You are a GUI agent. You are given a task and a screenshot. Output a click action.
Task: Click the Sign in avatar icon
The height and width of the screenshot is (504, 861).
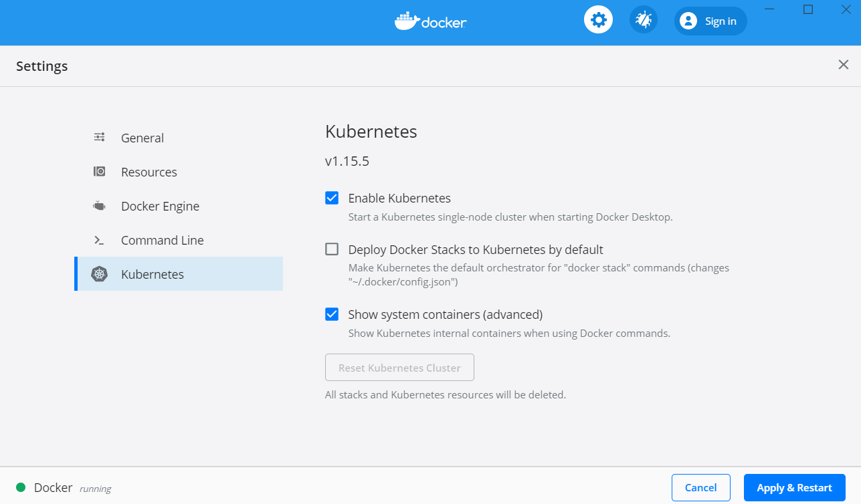tap(688, 21)
